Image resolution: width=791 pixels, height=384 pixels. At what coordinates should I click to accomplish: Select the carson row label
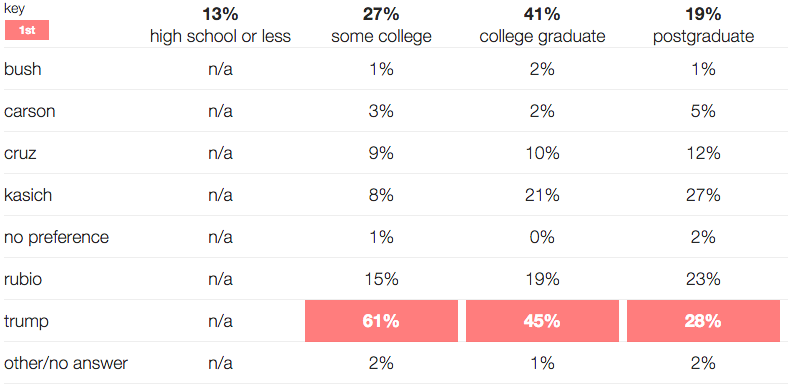[x=30, y=111]
